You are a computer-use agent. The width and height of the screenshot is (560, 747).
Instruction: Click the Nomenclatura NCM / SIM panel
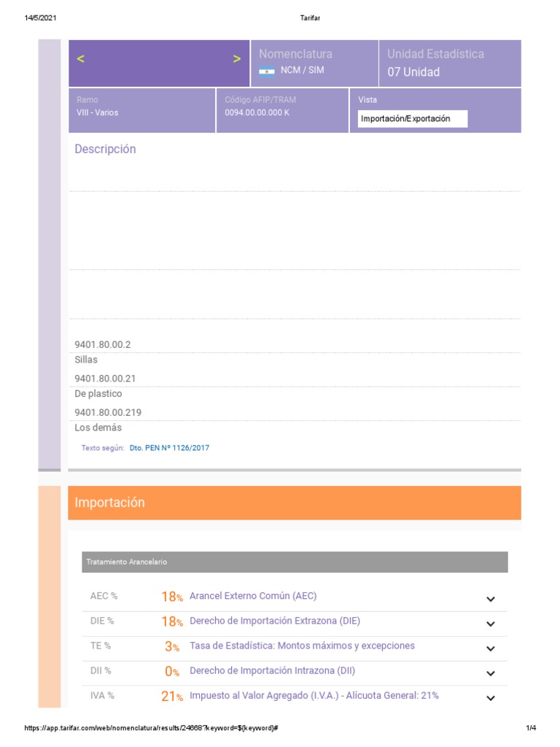coord(314,63)
